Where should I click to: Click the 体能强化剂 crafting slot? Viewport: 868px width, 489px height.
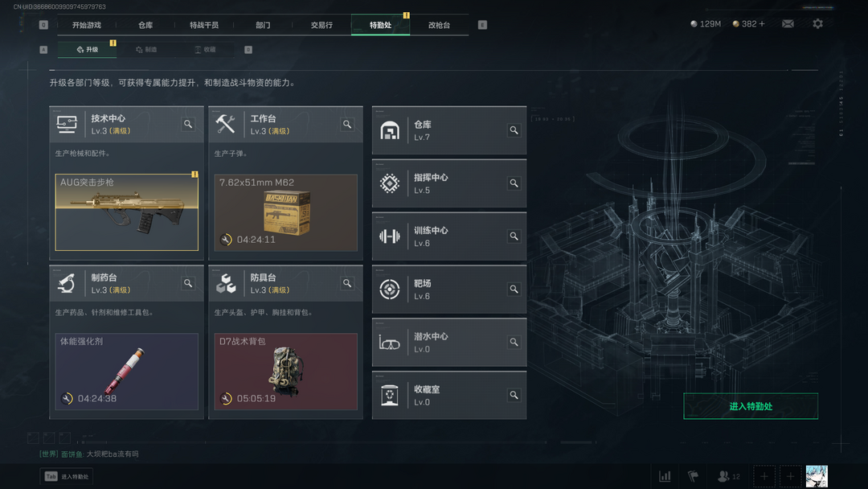pyautogui.click(x=127, y=372)
